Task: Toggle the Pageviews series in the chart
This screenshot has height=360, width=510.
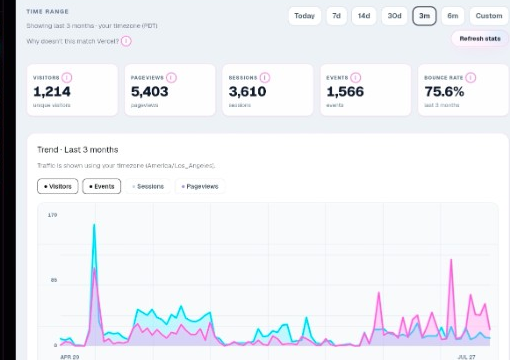Action: coord(200,186)
